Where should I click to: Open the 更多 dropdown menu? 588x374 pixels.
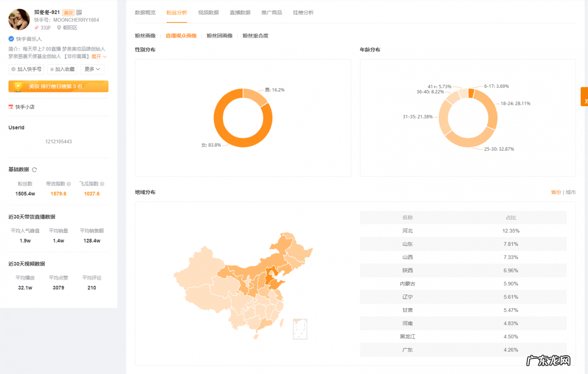(x=92, y=69)
